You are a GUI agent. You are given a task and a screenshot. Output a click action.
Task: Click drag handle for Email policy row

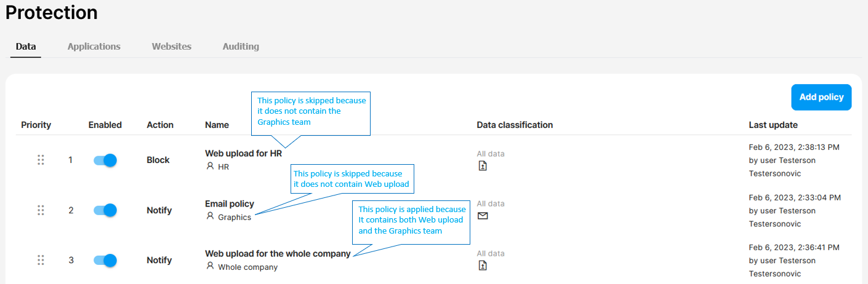[41, 210]
